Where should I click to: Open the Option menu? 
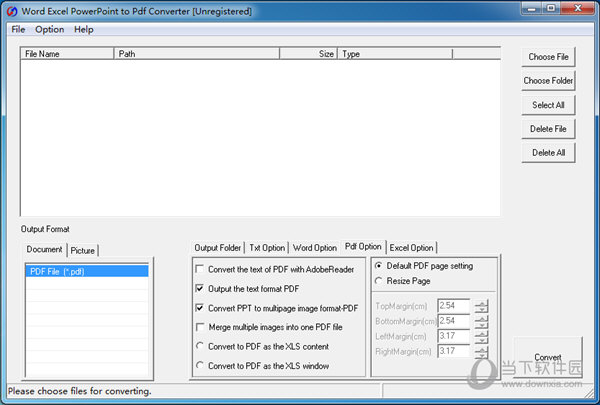[x=49, y=29]
